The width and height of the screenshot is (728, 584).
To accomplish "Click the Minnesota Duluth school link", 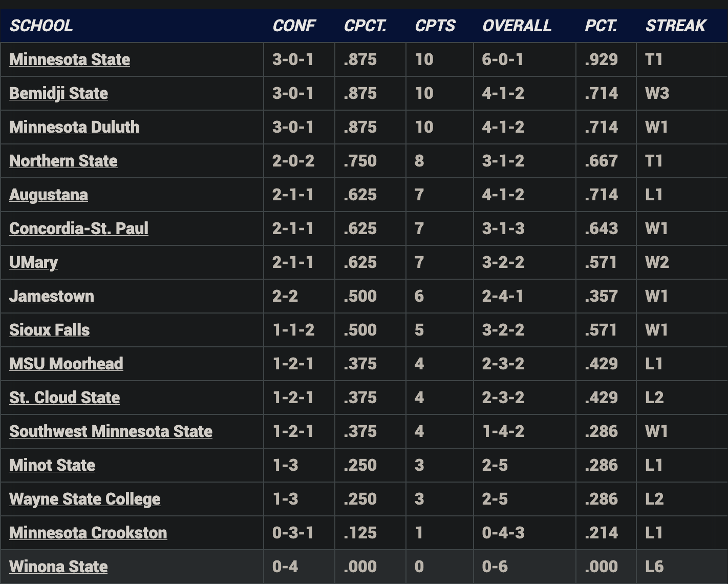I will click(x=74, y=127).
